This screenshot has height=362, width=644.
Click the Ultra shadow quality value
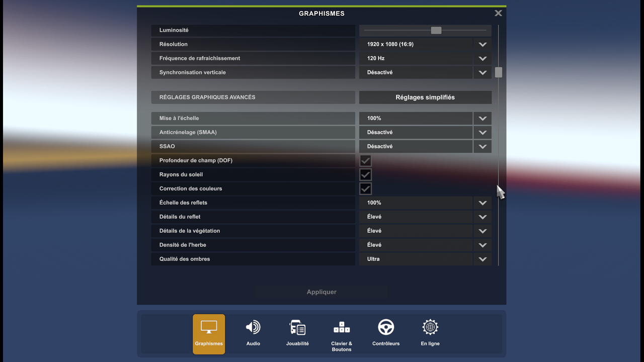tap(373, 259)
